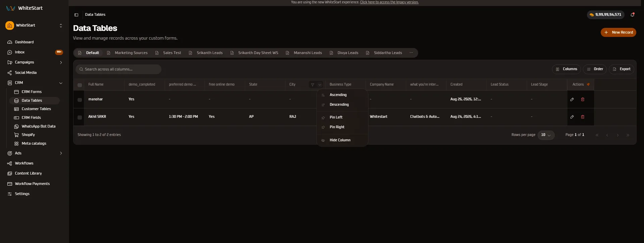Click the New Record button
Viewport: 644px width, 243px height.
pyautogui.click(x=618, y=33)
